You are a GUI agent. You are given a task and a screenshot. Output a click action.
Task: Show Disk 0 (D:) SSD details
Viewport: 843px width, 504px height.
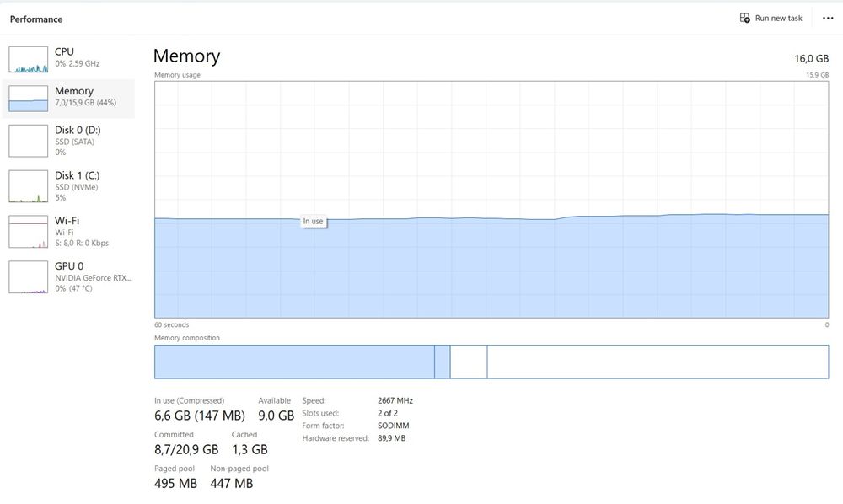point(78,141)
